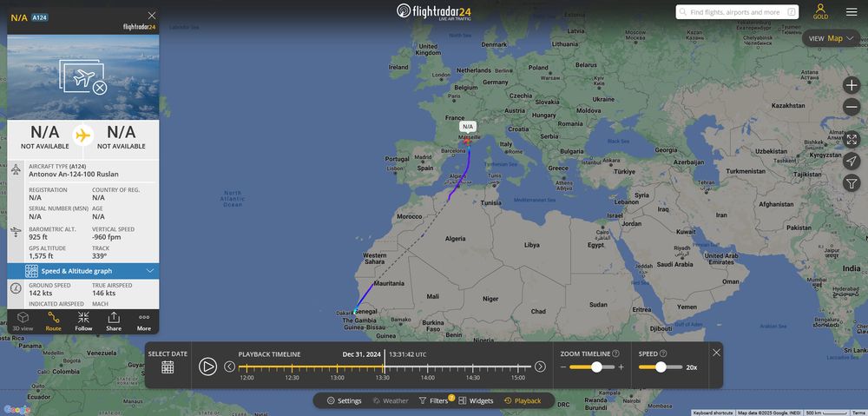Start playback with play button

coord(207,366)
